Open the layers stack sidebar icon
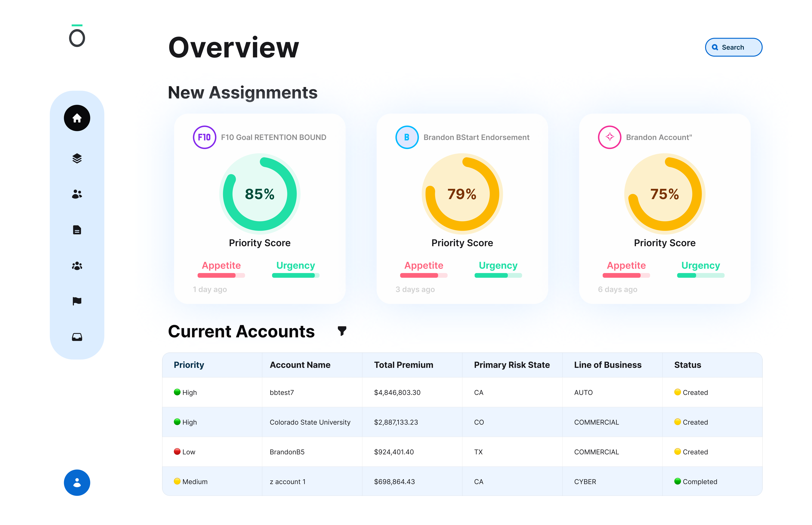Image resolution: width=812 pixels, height=525 pixels. tap(77, 158)
